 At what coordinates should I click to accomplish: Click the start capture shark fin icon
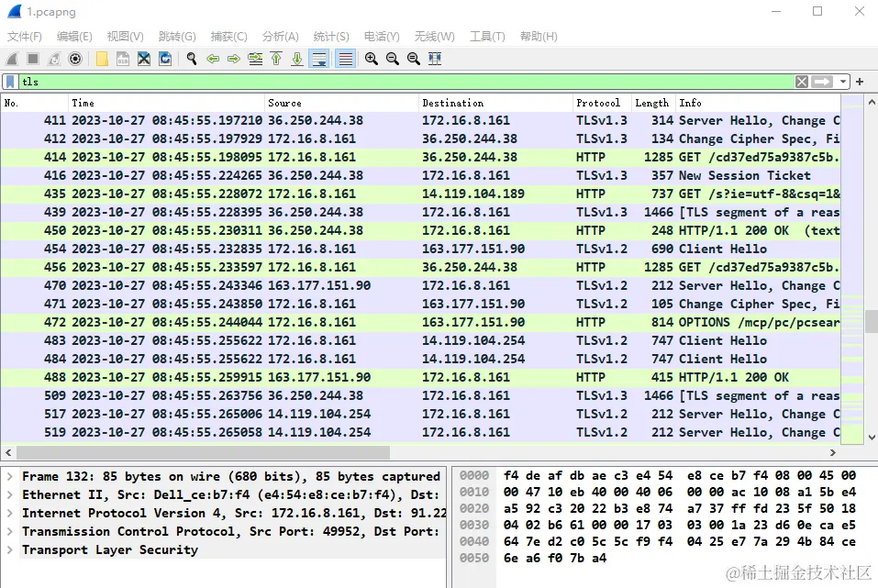point(12,59)
